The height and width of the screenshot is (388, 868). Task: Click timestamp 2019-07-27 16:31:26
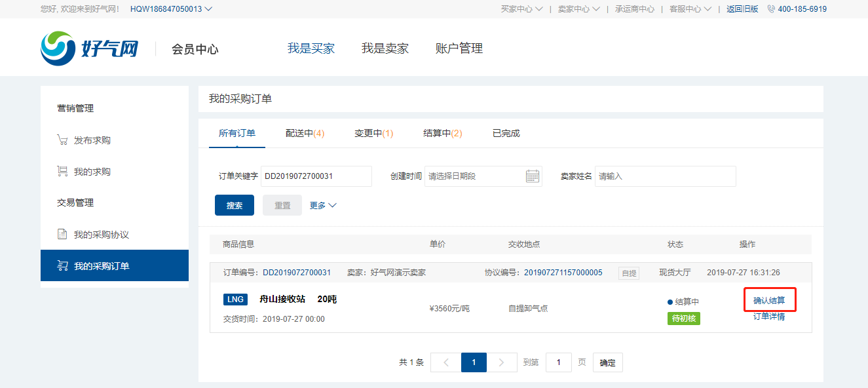[x=744, y=273]
